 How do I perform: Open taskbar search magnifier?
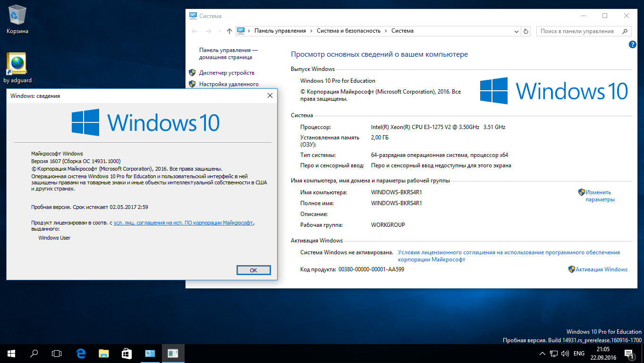(34, 353)
